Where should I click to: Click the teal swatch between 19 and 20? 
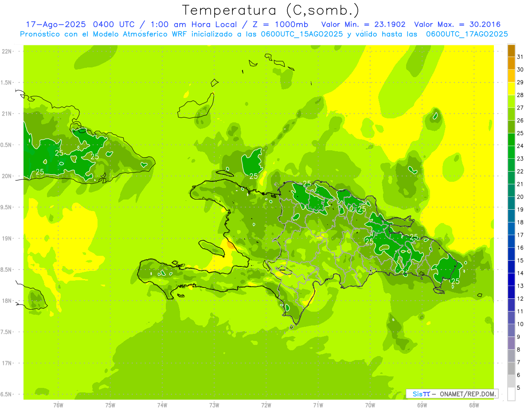(511, 203)
